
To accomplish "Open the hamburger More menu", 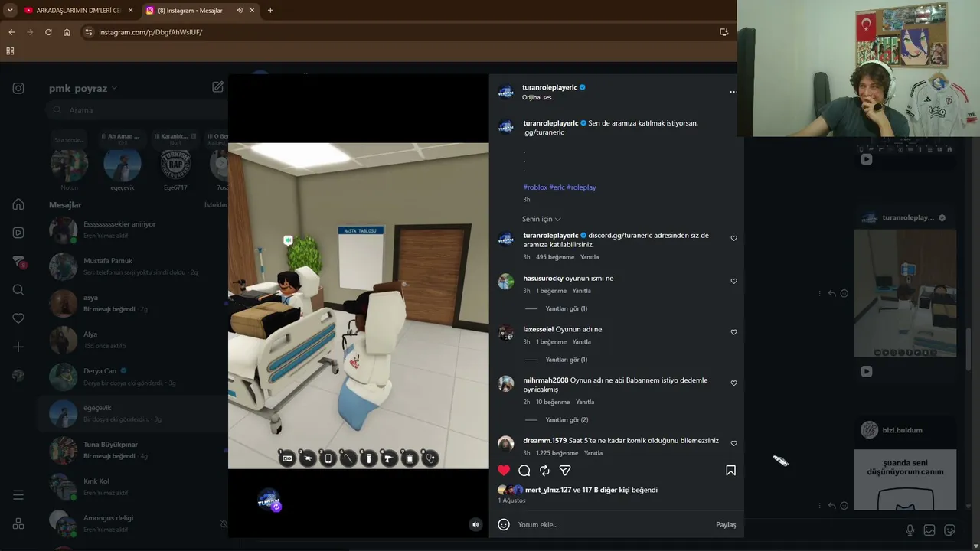I will tap(18, 495).
